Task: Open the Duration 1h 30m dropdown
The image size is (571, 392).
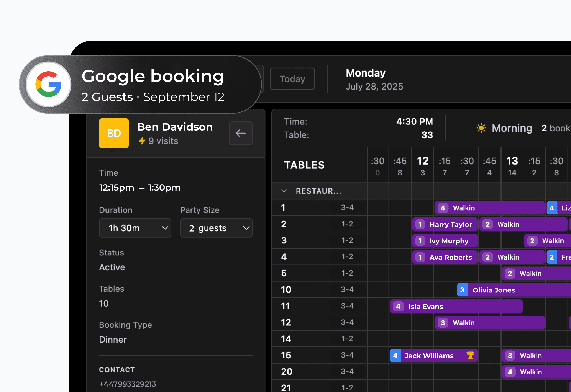Action: pyautogui.click(x=135, y=228)
